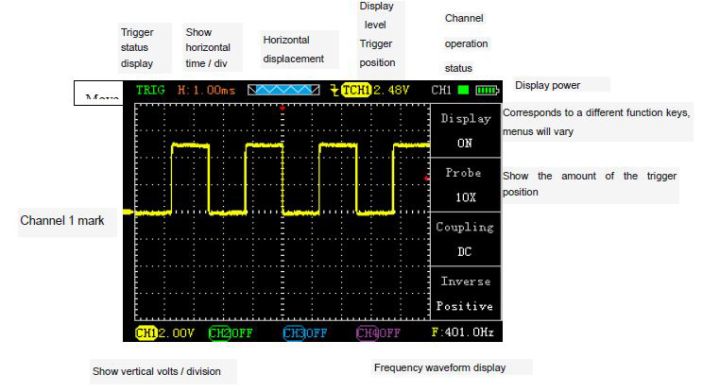Screen dimensions: 720x392
Task: Click the yellow Channel 1 ground marker
Action: [x=129, y=212]
